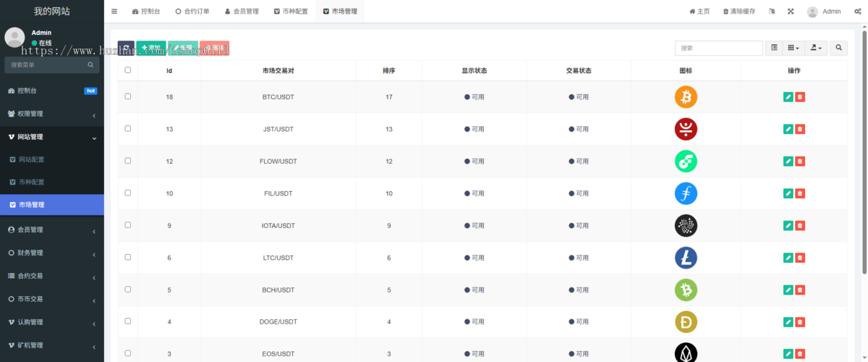Check the BTC/USDT row checkbox

point(128,96)
